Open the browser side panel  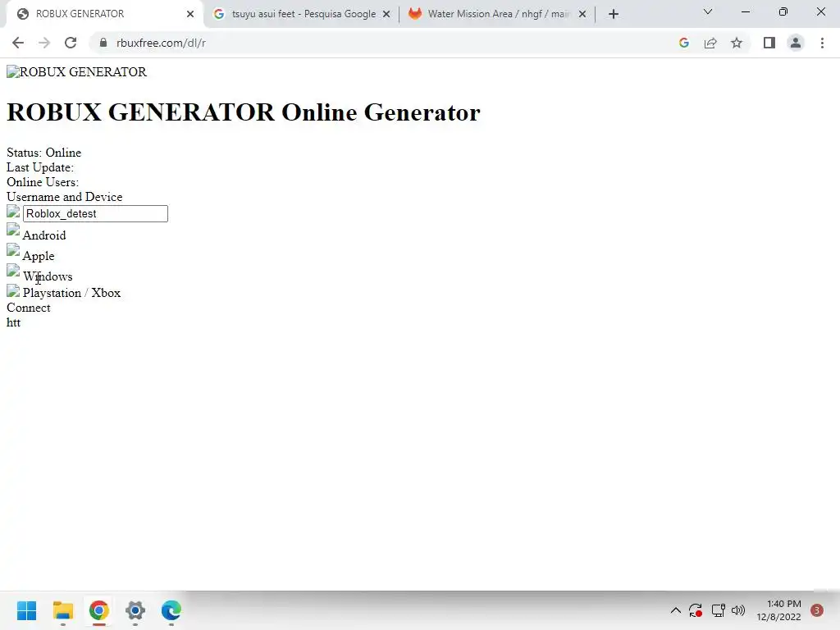tap(769, 43)
